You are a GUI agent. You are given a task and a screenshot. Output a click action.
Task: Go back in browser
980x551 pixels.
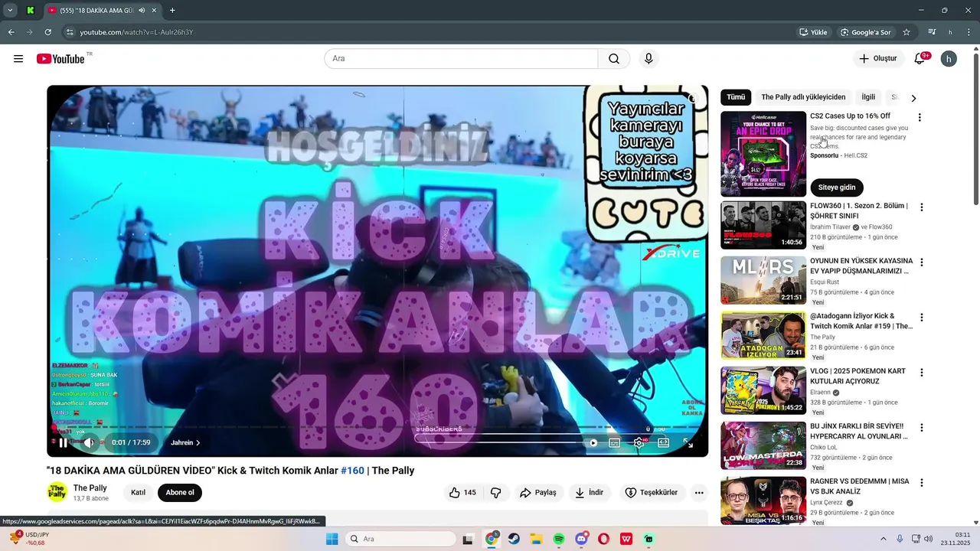[x=11, y=32]
